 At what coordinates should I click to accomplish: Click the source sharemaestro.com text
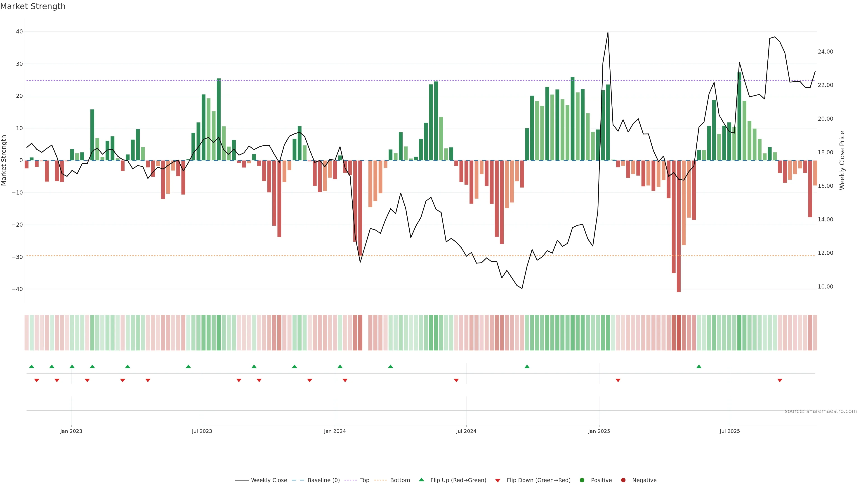tap(821, 411)
